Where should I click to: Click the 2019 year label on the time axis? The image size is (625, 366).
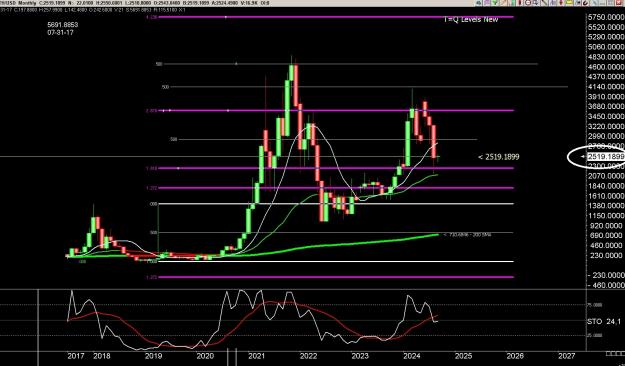point(153,356)
